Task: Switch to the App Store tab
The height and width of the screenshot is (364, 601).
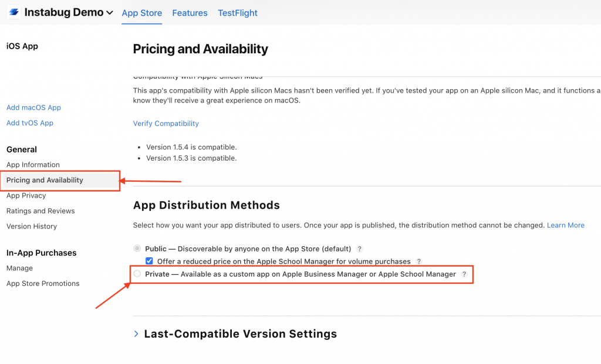Action: pyautogui.click(x=142, y=13)
